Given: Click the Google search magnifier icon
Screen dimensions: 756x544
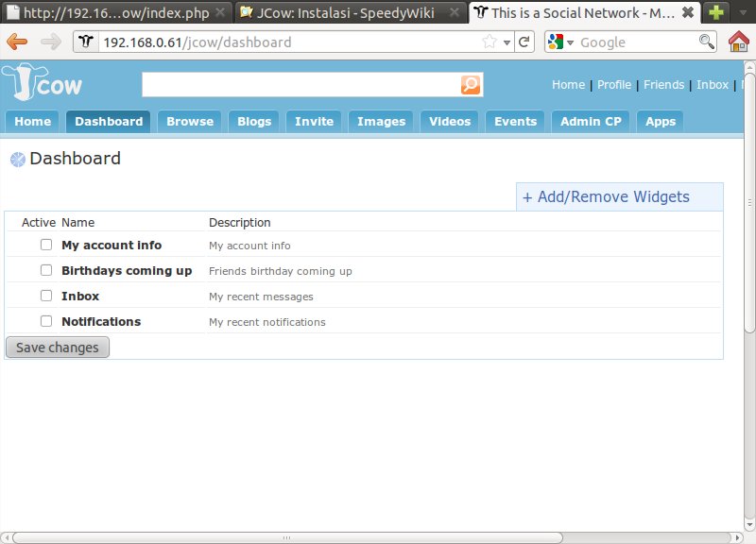Looking at the screenshot, I should [x=706, y=42].
